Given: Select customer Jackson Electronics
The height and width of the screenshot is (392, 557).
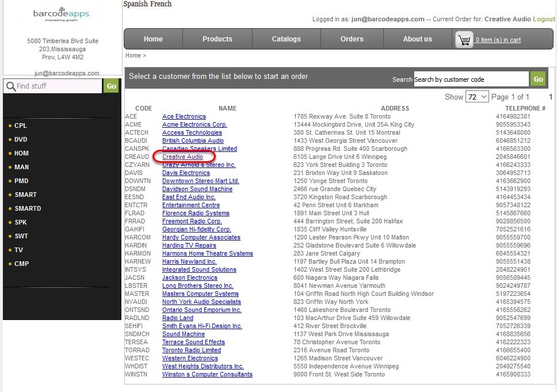Looking at the screenshot, I should [190, 277].
